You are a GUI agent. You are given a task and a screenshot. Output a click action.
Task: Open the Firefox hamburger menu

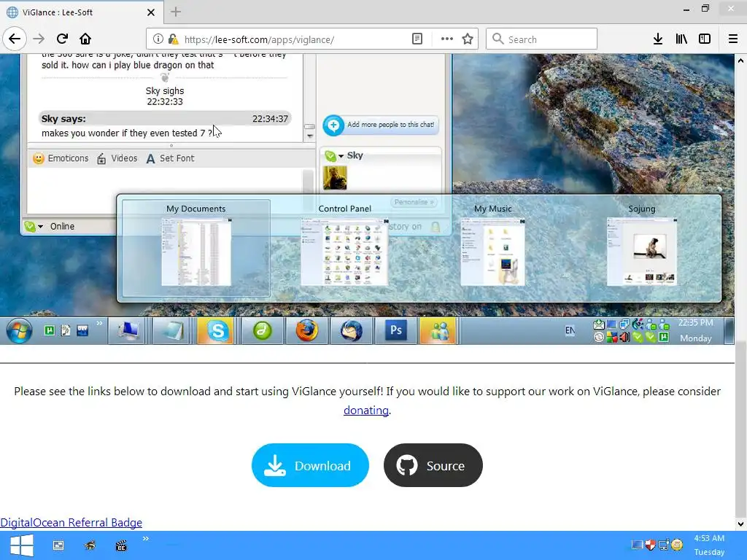(x=733, y=39)
